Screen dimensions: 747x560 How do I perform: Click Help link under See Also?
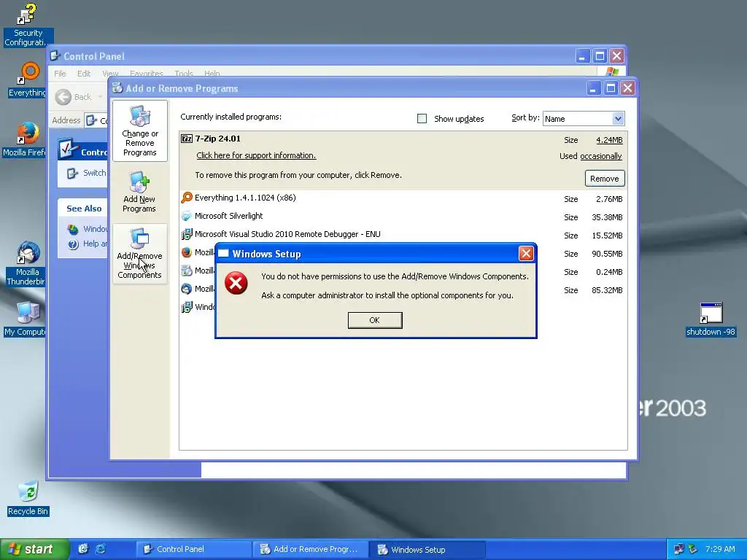[88, 244]
